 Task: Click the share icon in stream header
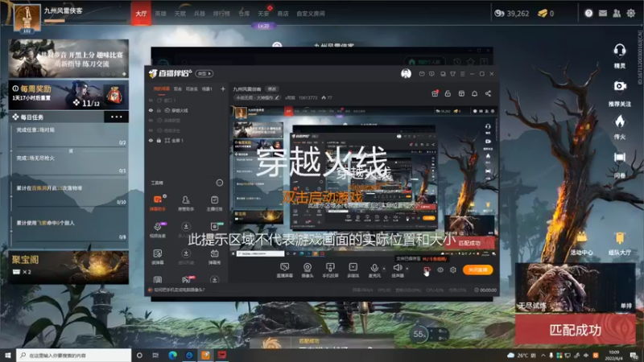(488, 93)
